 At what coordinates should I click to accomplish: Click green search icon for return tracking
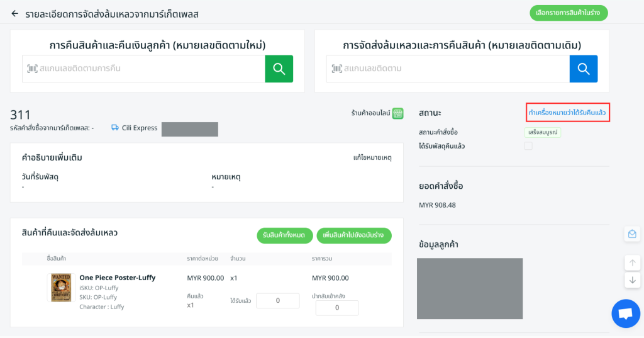coord(279,69)
